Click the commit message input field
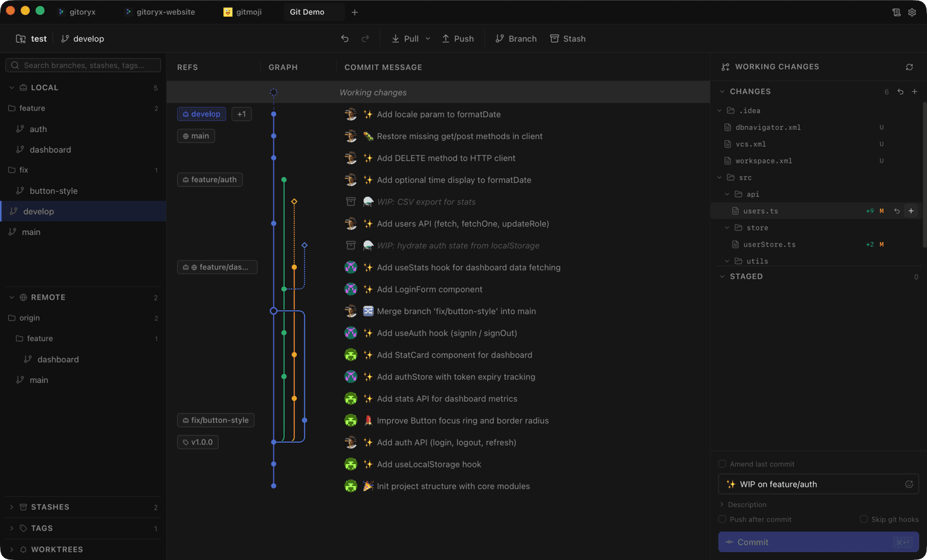This screenshot has width=927, height=560. (818, 484)
